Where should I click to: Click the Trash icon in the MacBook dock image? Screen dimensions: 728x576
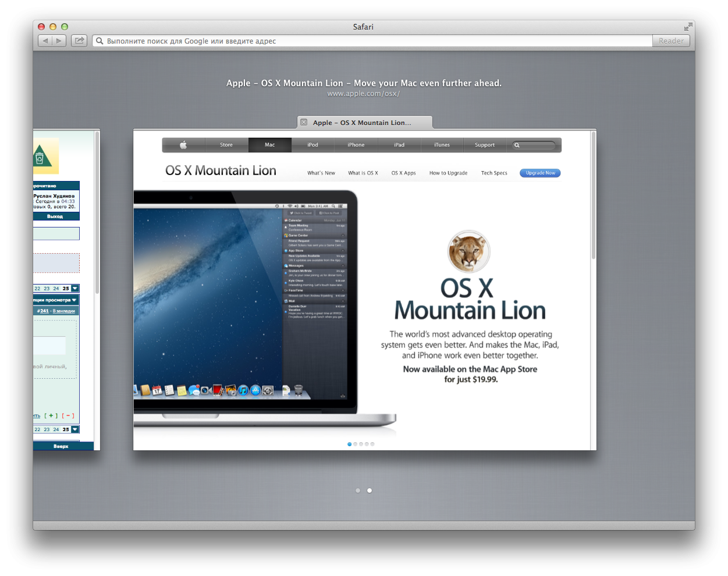pos(299,390)
